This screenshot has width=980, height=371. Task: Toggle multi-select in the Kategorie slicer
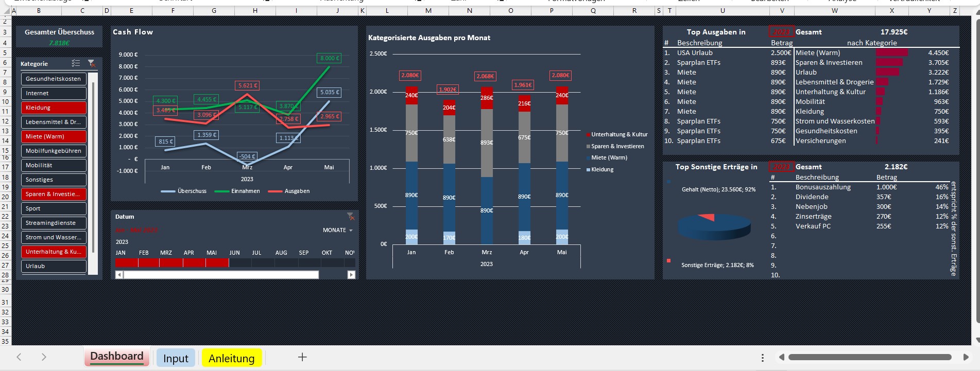pos(76,63)
